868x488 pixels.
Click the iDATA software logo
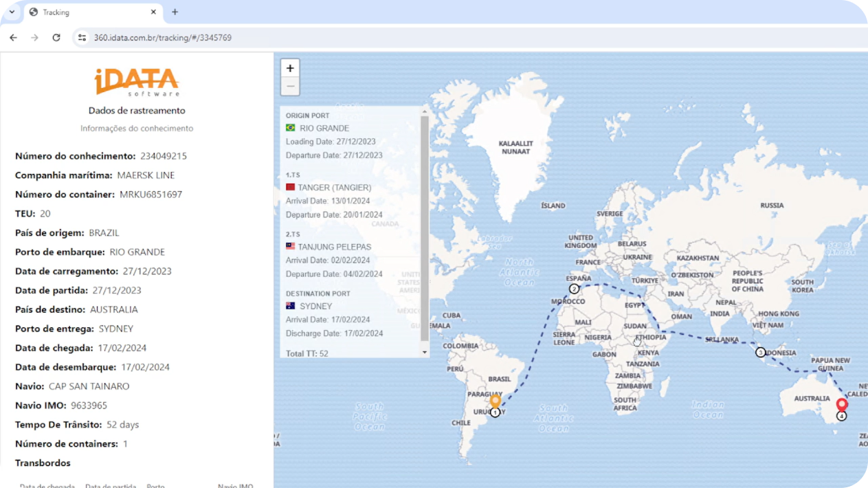tap(137, 82)
